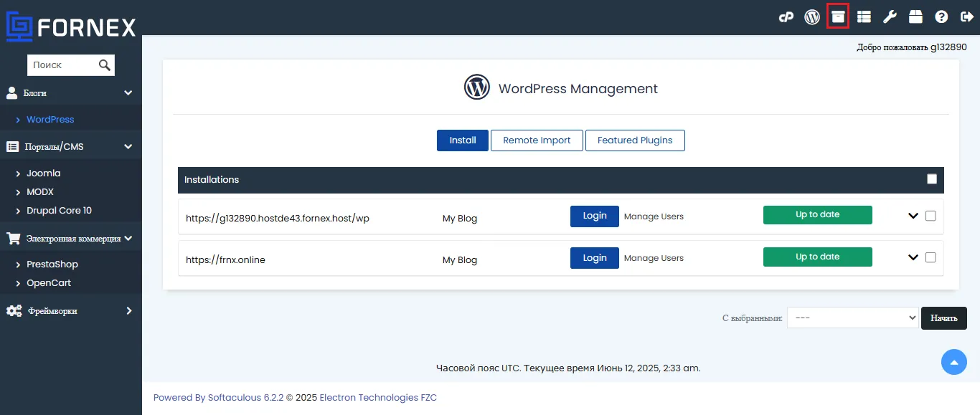
Task: Expand details for g132890.hostde43.fornex.host/wp row
Action: coord(913,216)
